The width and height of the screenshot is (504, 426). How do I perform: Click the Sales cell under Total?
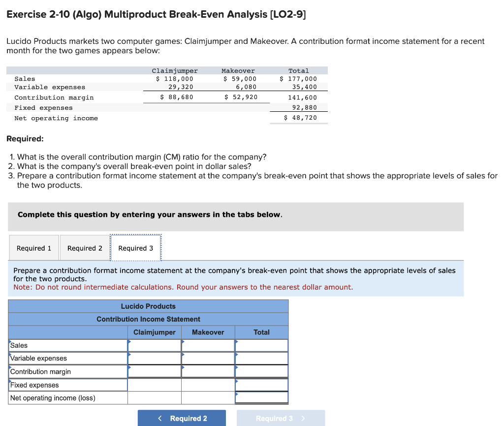pos(261,345)
